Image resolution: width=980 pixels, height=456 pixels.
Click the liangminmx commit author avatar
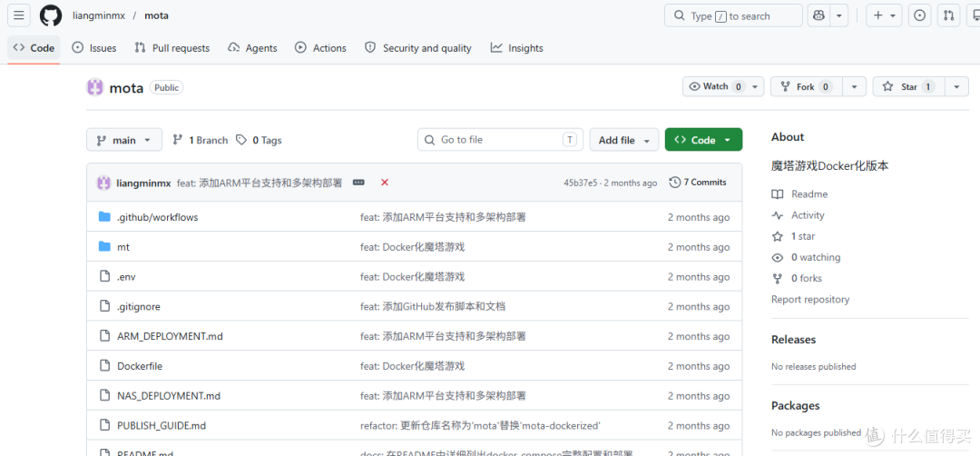(x=103, y=183)
